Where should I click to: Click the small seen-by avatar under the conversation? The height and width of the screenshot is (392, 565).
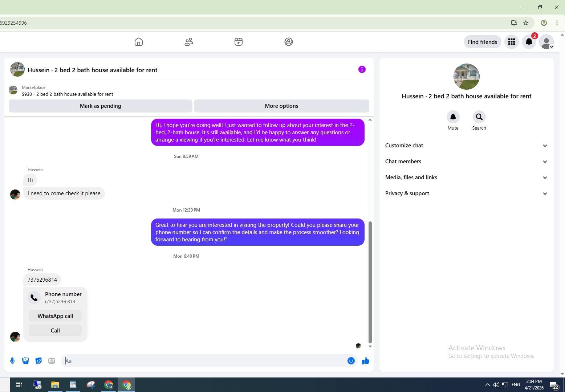pyautogui.click(x=358, y=346)
